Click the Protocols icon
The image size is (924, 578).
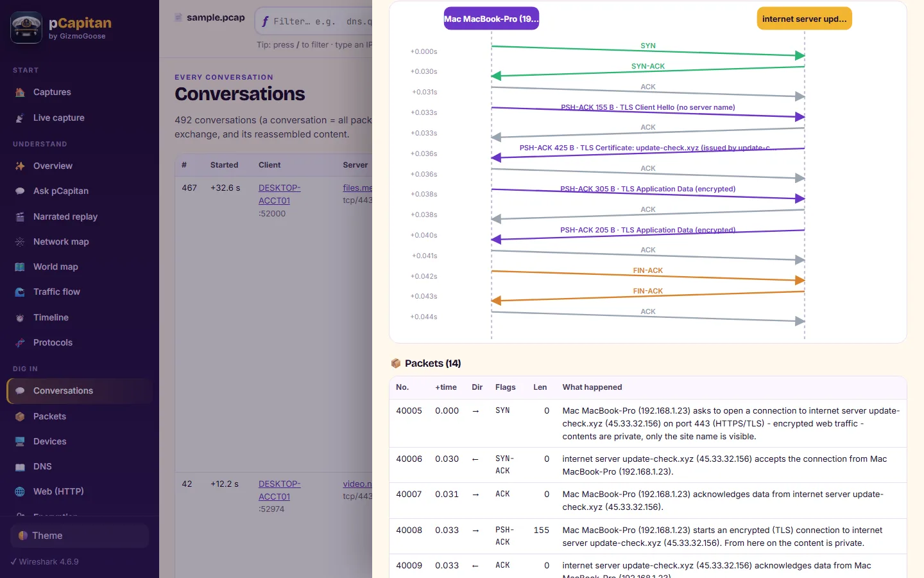pos(20,343)
